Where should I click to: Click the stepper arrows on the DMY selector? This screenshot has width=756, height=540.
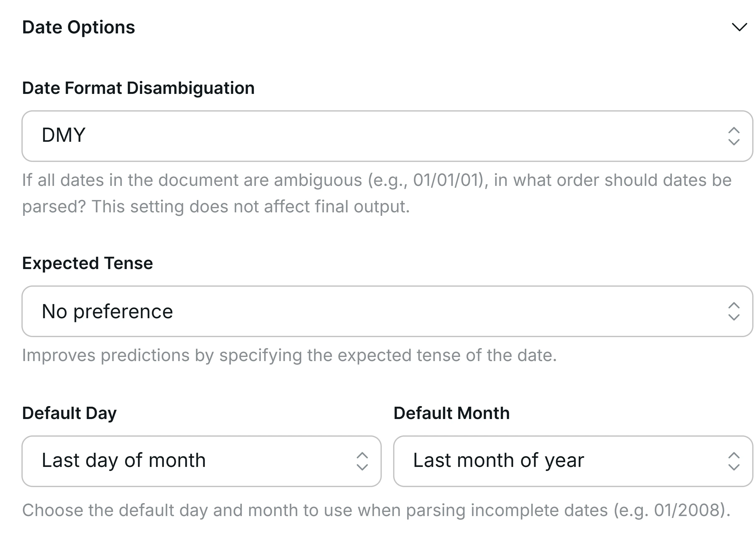[x=734, y=136]
